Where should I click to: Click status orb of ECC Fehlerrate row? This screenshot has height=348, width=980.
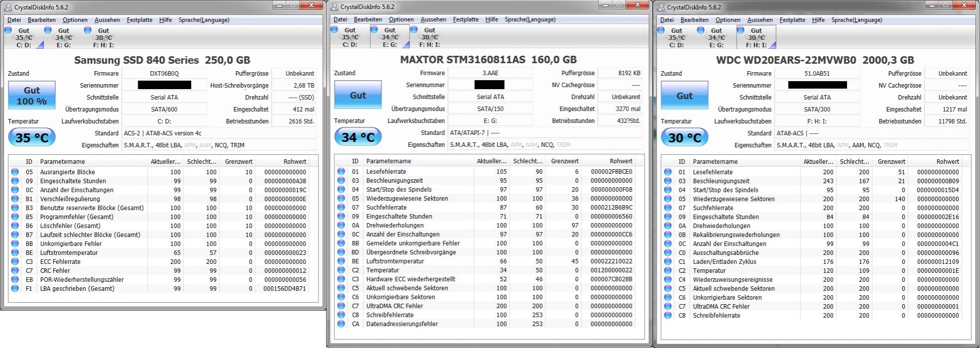(15, 261)
